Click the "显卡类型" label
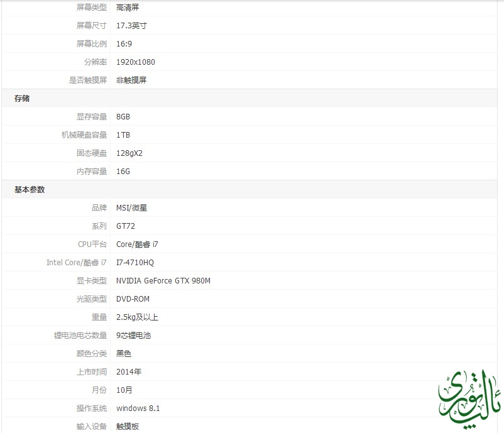This screenshot has width=504, height=433. [92, 281]
